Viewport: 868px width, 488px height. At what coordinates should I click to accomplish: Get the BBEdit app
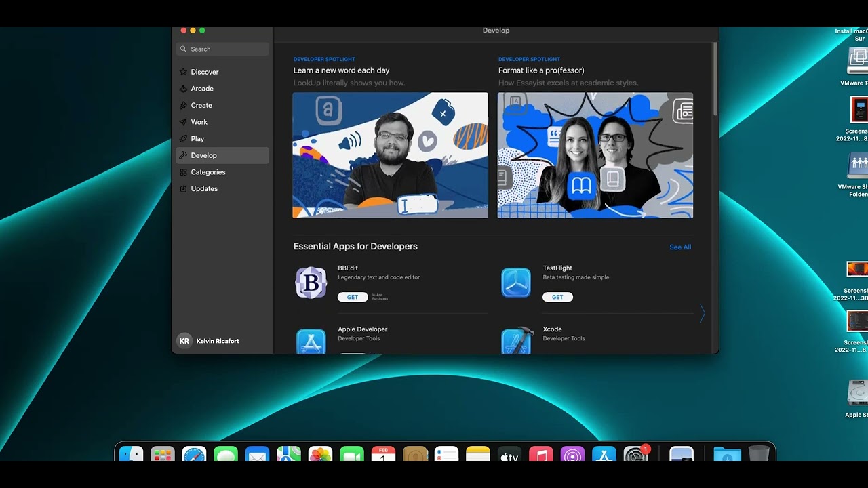point(353,297)
